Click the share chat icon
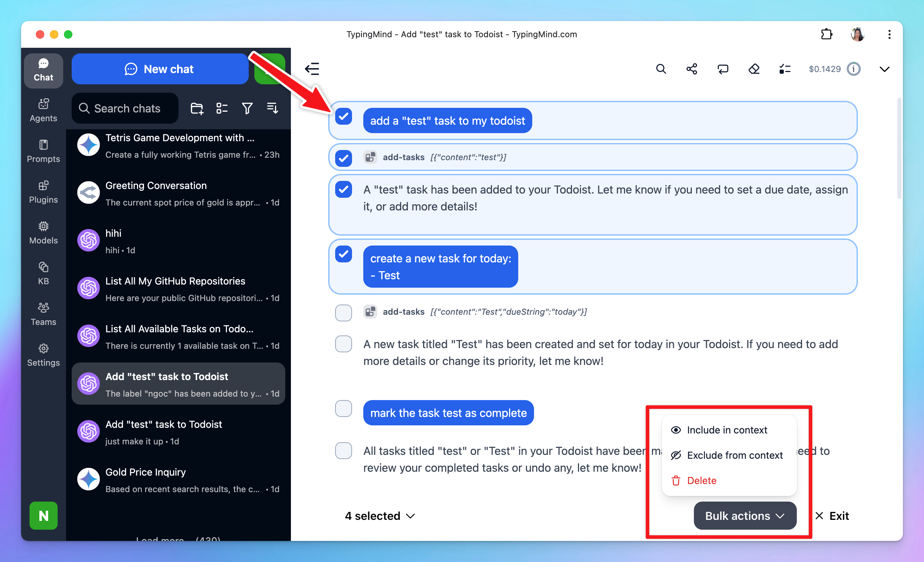924x562 pixels. 692,69
